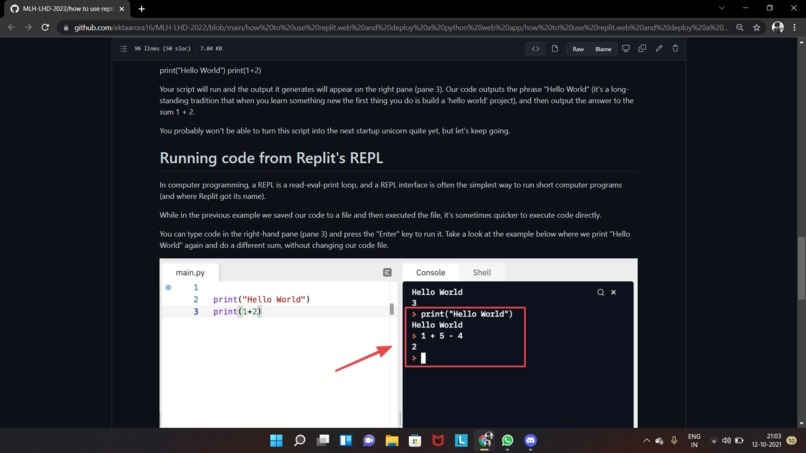Screen dimensions: 806x453
Task: Open the tab search chevron in the title bar
Action: tap(722, 8)
